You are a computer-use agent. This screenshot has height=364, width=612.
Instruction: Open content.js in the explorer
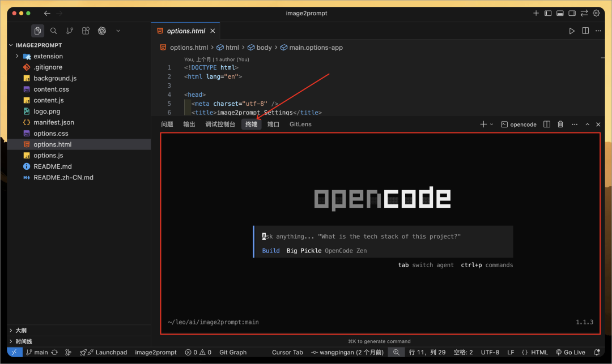coord(48,100)
